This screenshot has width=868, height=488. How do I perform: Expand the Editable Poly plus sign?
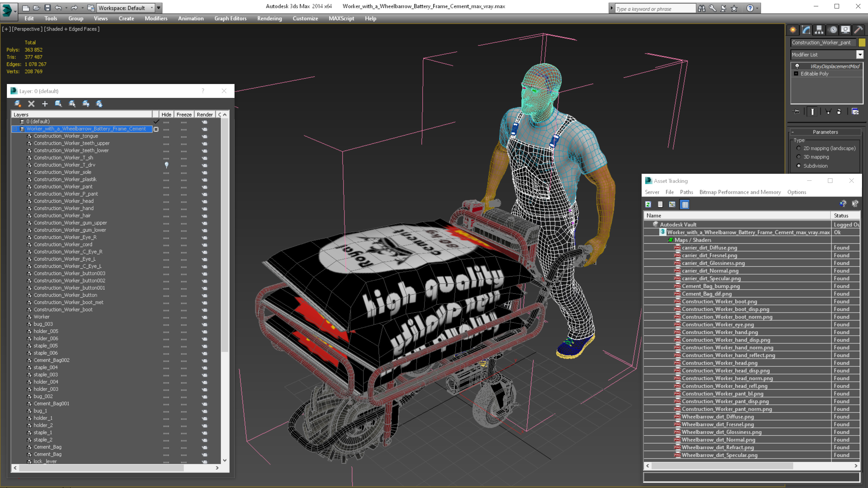(x=796, y=74)
